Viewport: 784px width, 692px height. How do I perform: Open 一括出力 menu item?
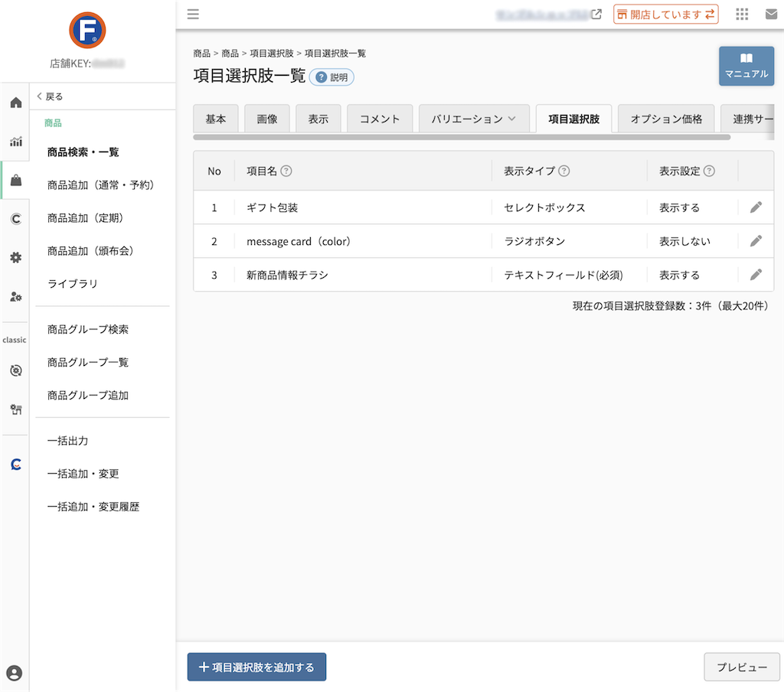coord(67,440)
